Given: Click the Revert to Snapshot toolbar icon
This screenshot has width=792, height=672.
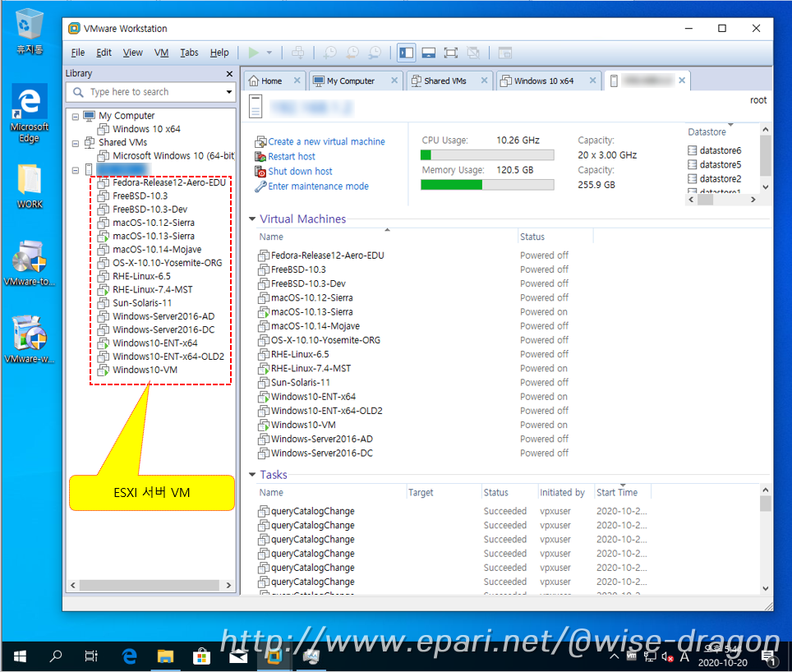Looking at the screenshot, I should pos(352,53).
